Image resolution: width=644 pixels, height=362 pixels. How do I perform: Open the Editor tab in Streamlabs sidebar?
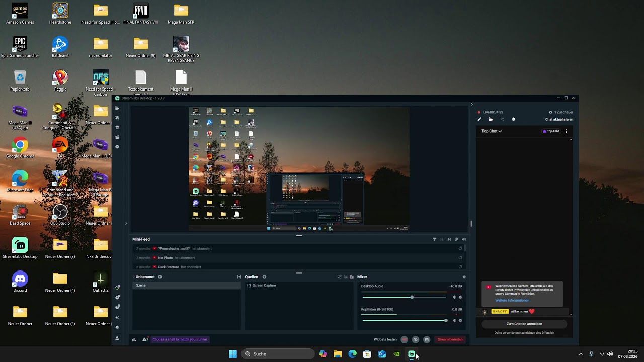coord(117,108)
